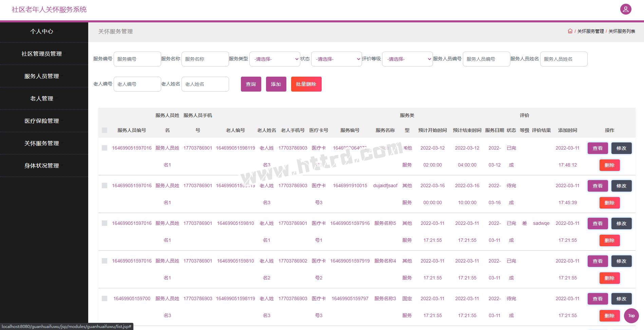Jump back up with the Top button
This screenshot has width=644, height=330.
click(x=631, y=315)
